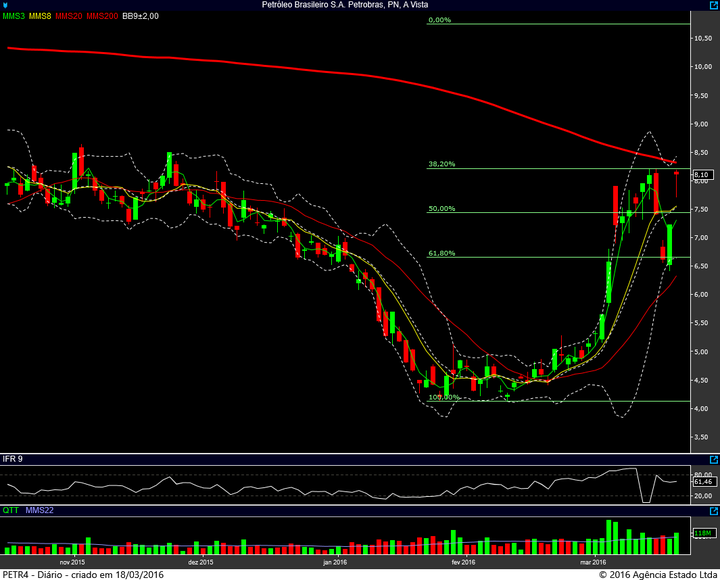Select the green MMS3 indicator label

13,16
